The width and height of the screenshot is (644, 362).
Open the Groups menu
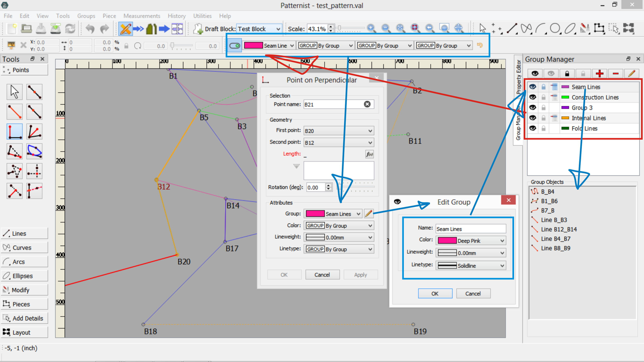pyautogui.click(x=86, y=16)
